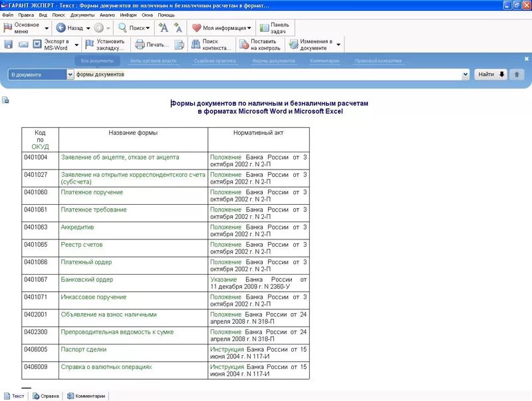Open the Платежное требование form link
The image size is (532, 401).
(x=94, y=209)
